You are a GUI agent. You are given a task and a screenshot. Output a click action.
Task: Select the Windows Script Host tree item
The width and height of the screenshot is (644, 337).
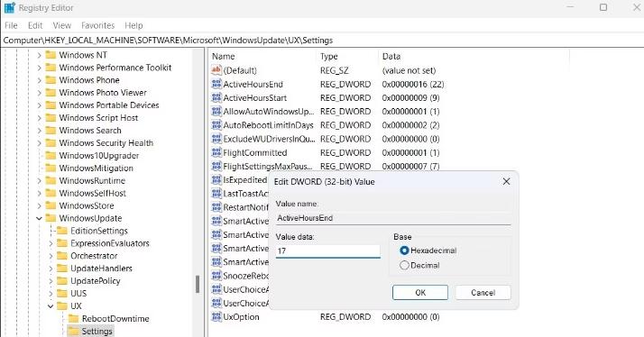click(x=98, y=118)
